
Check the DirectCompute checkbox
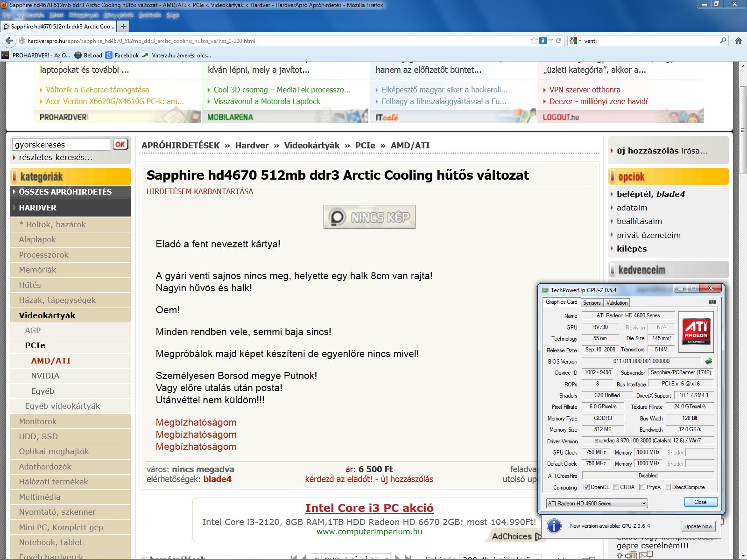click(x=668, y=487)
